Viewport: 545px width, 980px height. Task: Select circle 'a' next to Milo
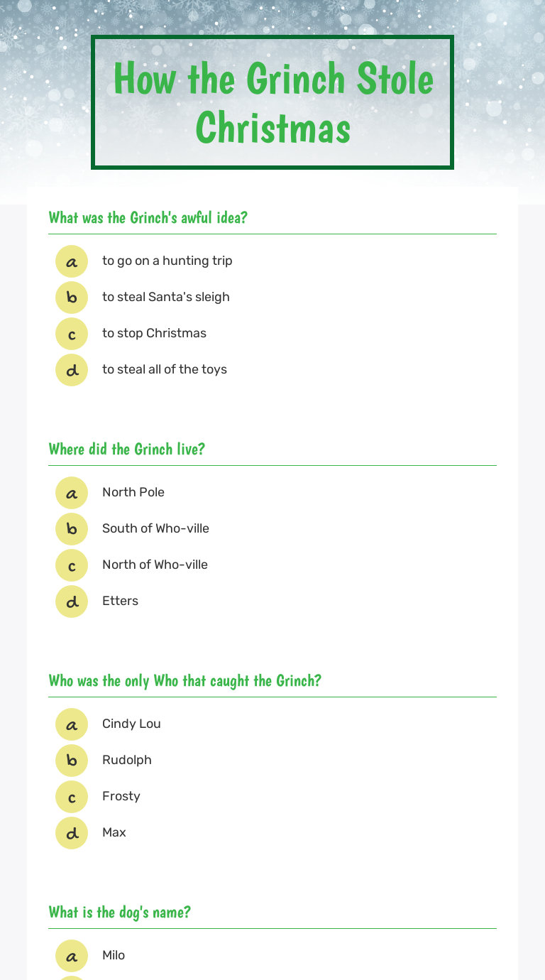[72, 956]
